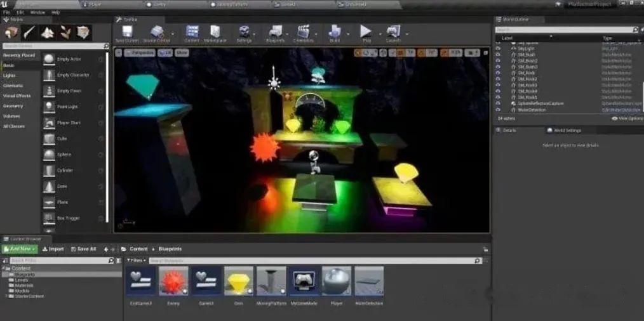Pick Box Trigger in the placement list
Screen dimensions: 644x321
tap(73, 218)
